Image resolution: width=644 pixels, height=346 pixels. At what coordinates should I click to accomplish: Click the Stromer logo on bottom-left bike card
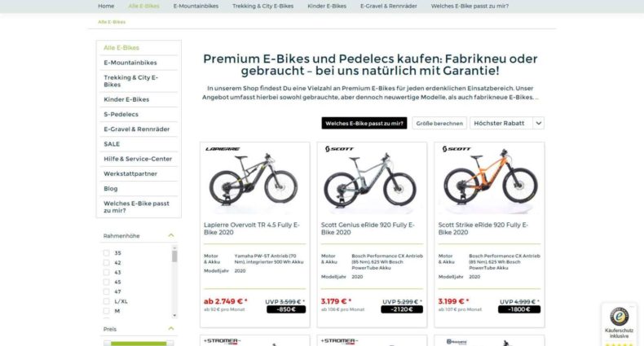[223, 341]
